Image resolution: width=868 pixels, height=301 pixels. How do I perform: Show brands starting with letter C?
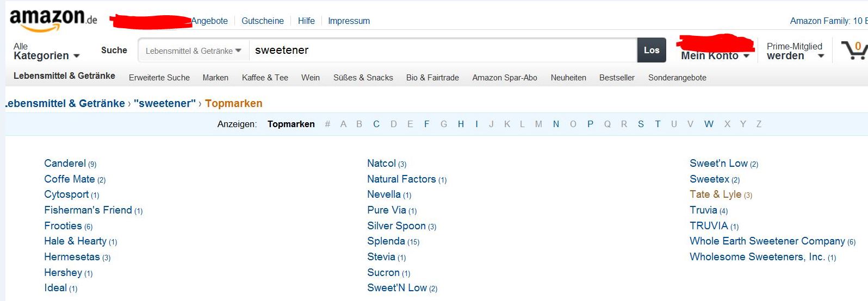376,124
